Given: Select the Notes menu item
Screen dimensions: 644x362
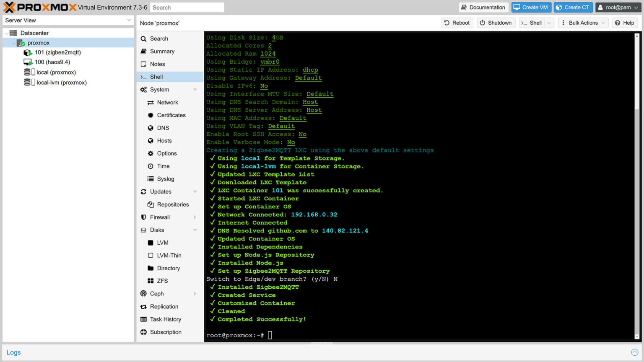Looking at the screenshot, I should pyautogui.click(x=158, y=64).
